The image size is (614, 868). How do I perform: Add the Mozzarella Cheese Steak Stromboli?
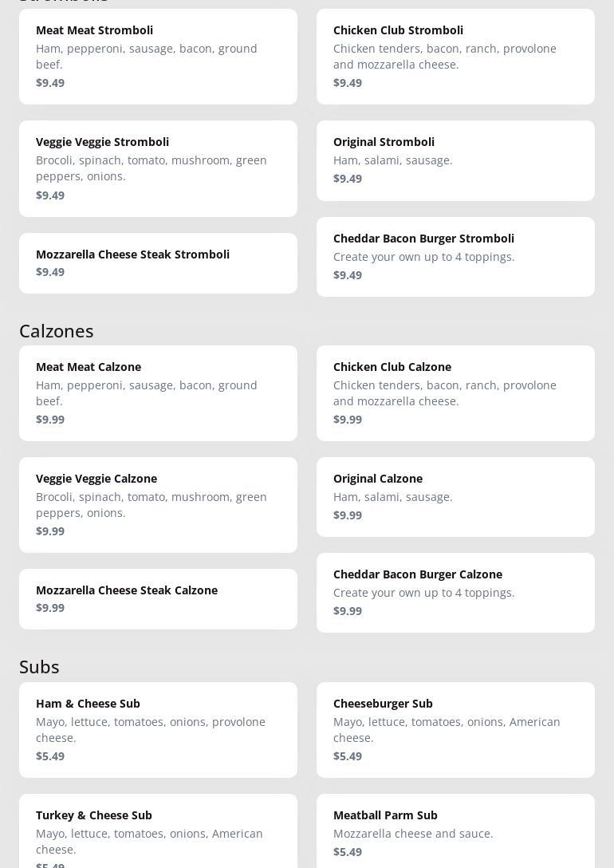(x=158, y=263)
